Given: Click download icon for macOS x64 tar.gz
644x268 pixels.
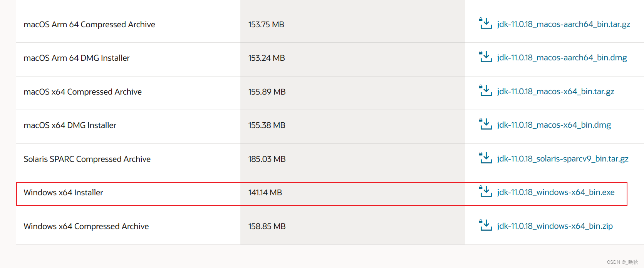Looking at the screenshot, I should tap(485, 90).
